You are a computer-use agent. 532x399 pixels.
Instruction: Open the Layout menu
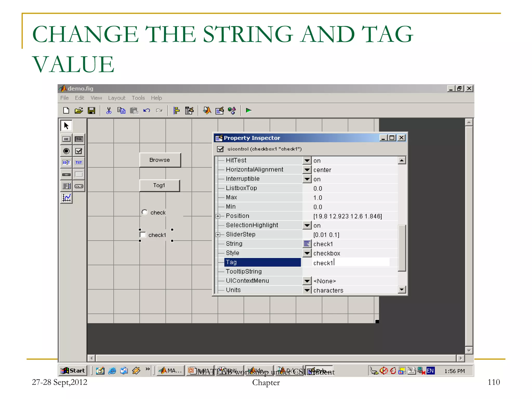[x=117, y=98]
